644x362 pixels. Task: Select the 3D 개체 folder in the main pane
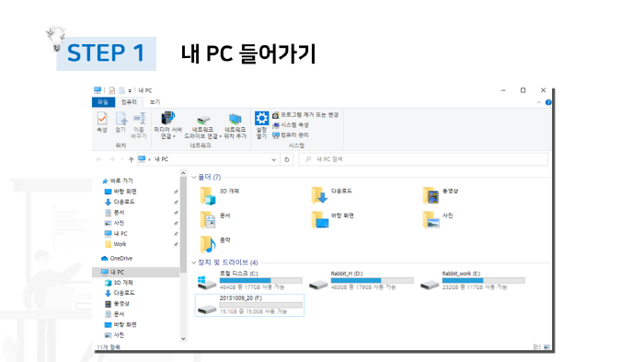[220, 195]
